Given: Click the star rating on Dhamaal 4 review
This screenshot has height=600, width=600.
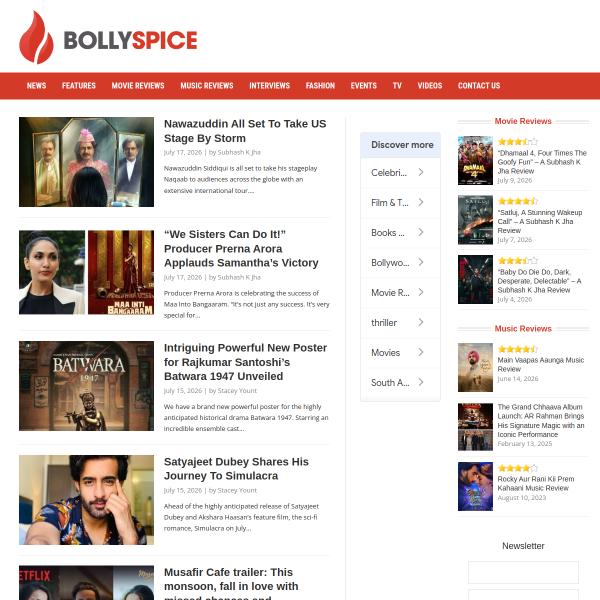Looking at the screenshot, I should coord(518,142).
